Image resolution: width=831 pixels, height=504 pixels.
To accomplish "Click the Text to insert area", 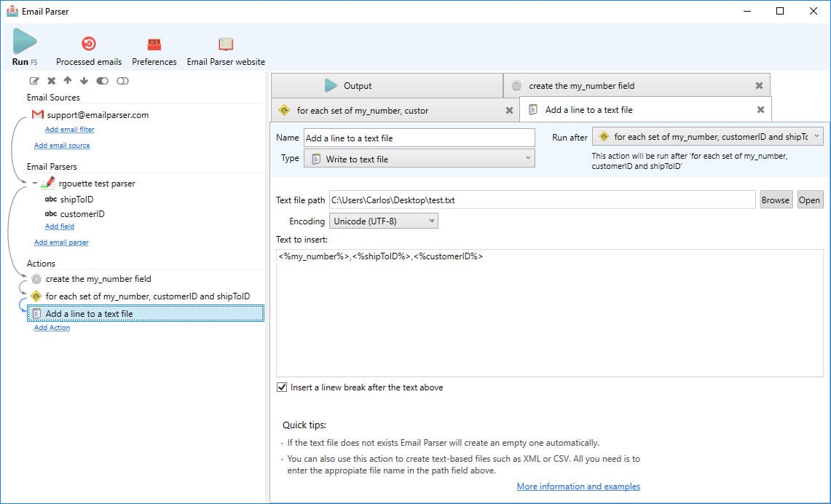I will click(550, 312).
